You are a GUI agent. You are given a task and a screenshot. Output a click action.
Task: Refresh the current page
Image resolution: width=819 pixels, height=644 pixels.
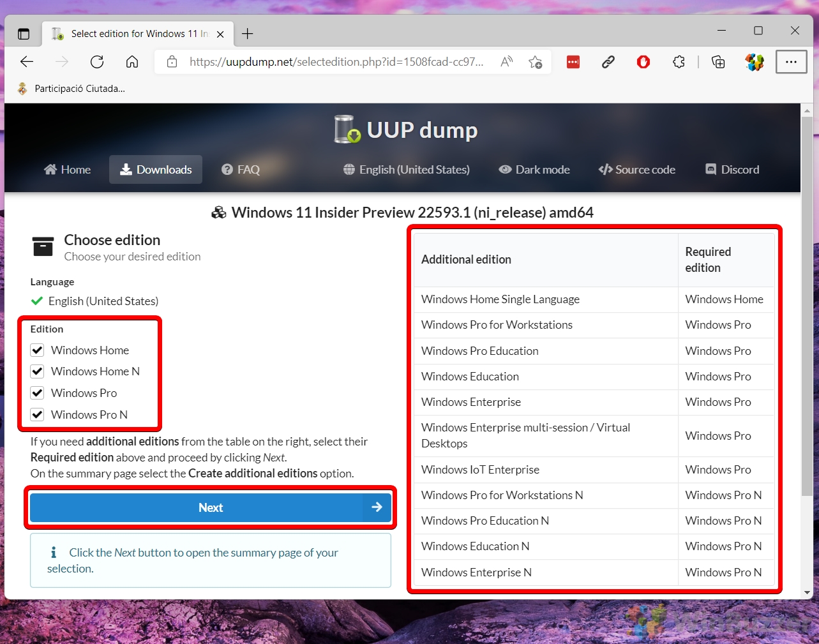click(x=97, y=62)
